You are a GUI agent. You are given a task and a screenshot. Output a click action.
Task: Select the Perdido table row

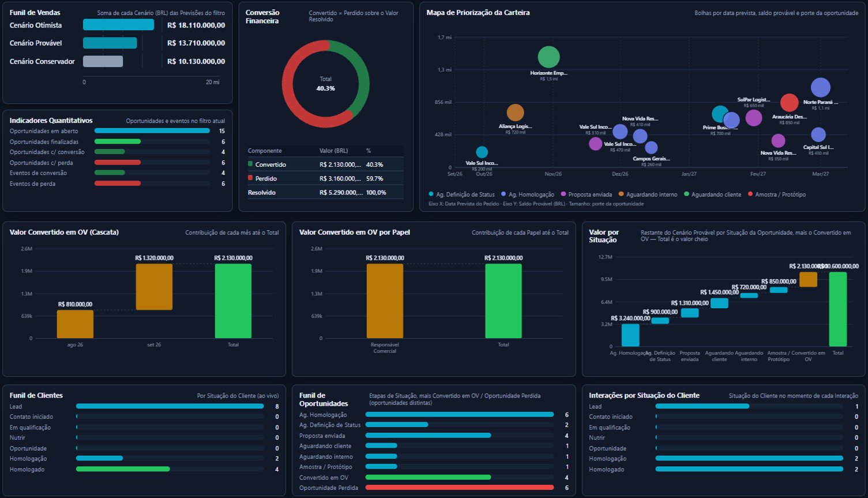(x=325, y=178)
